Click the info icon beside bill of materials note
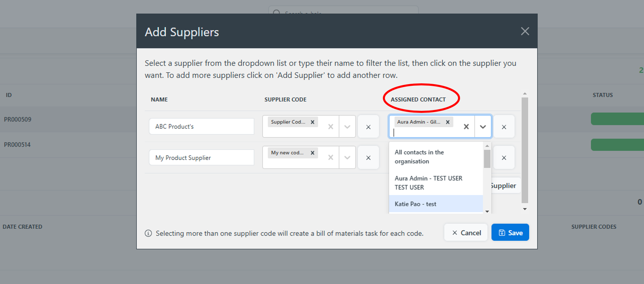The image size is (644, 284). (x=148, y=233)
